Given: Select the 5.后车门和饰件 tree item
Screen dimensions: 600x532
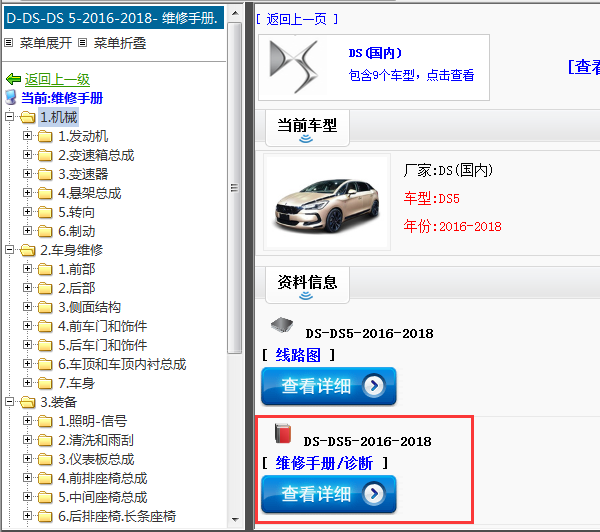Looking at the screenshot, I should pyautogui.click(x=103, y=345).
